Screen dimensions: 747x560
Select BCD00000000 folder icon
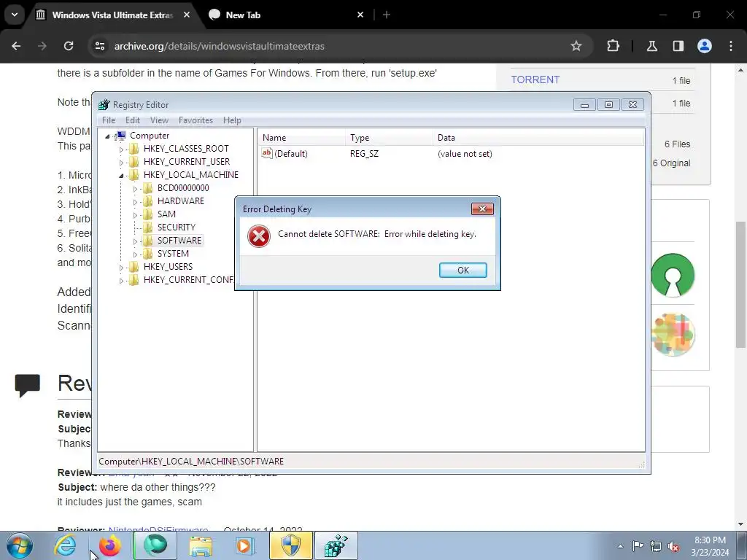[148, 188]
